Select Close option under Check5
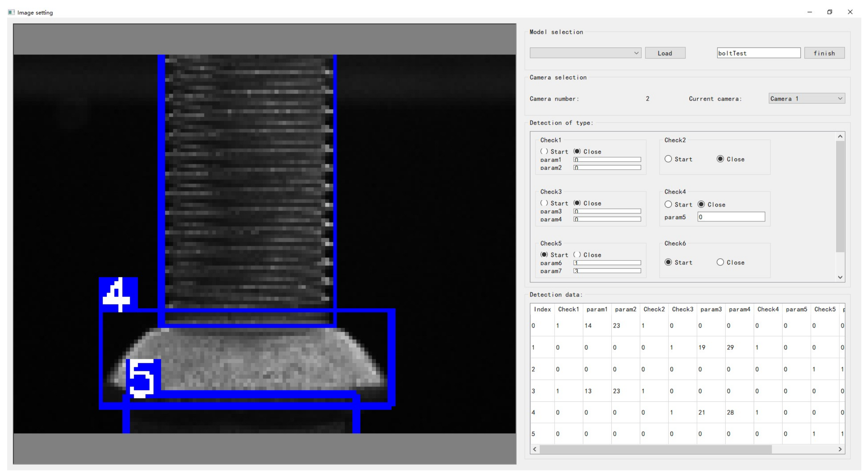The image size is (868, 476). 577,255
